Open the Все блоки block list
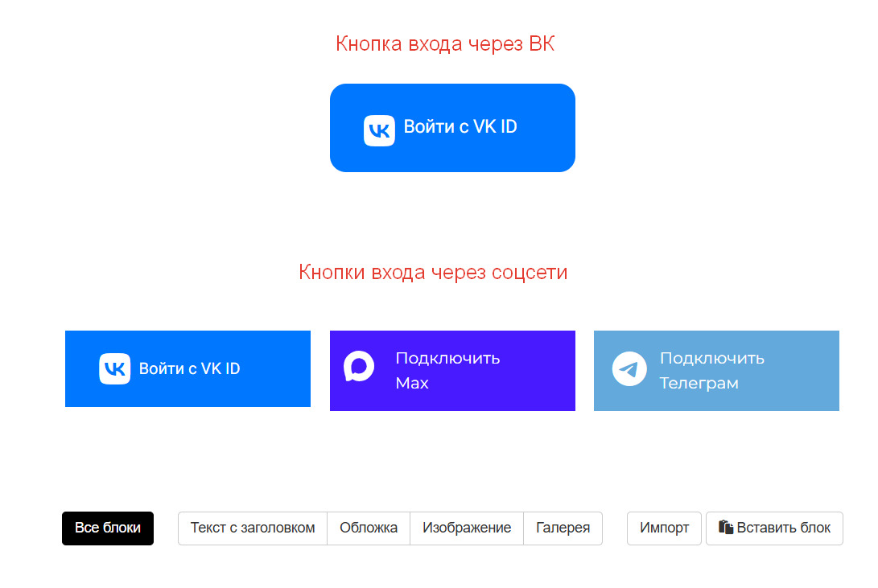Viewport: 878px width, 588px height. click(x=108, y=528)
